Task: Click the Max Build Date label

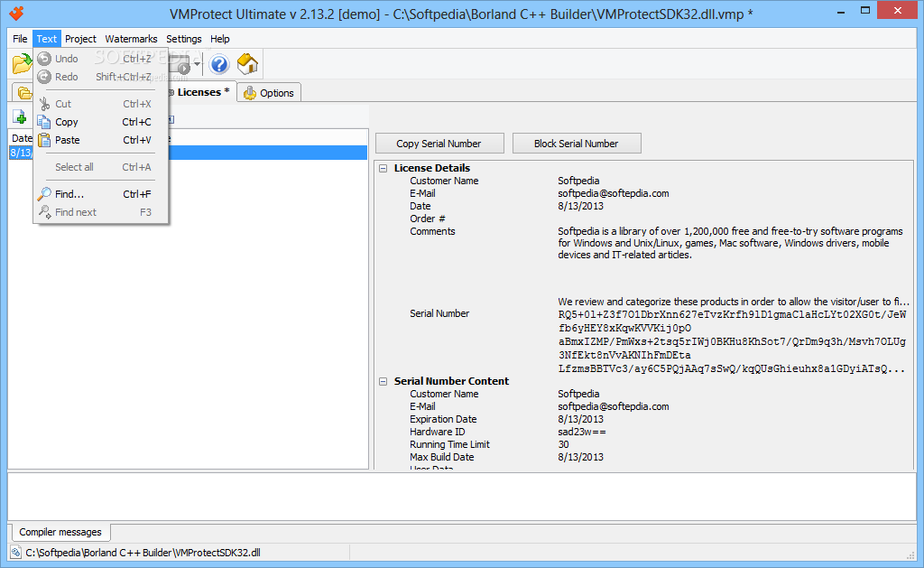Action: [442, 457]
